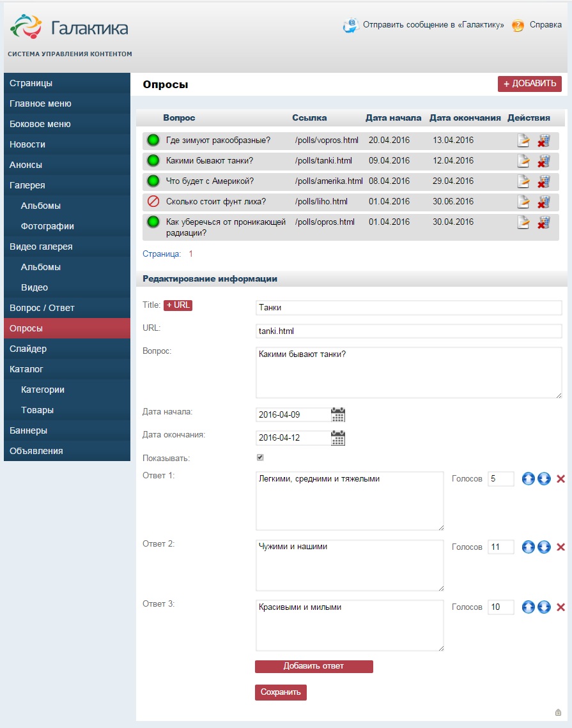Open calendar picker for 'Дата окончания'

pos(338,438)
